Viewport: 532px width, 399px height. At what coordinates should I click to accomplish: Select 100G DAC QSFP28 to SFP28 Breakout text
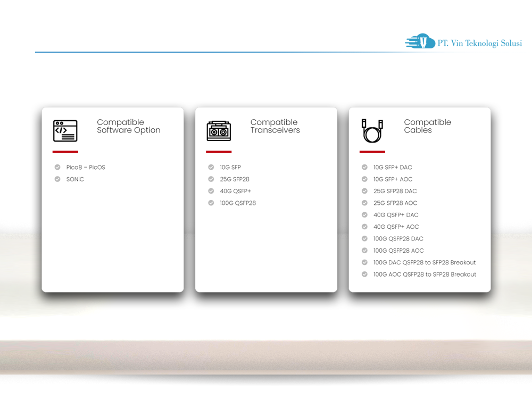pyautogui.click(x=425, y=262)
